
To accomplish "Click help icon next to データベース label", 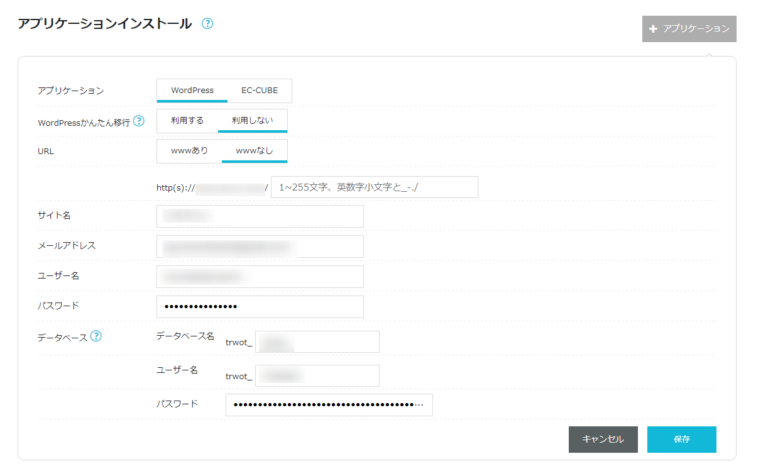I will [x=96, y=336].
